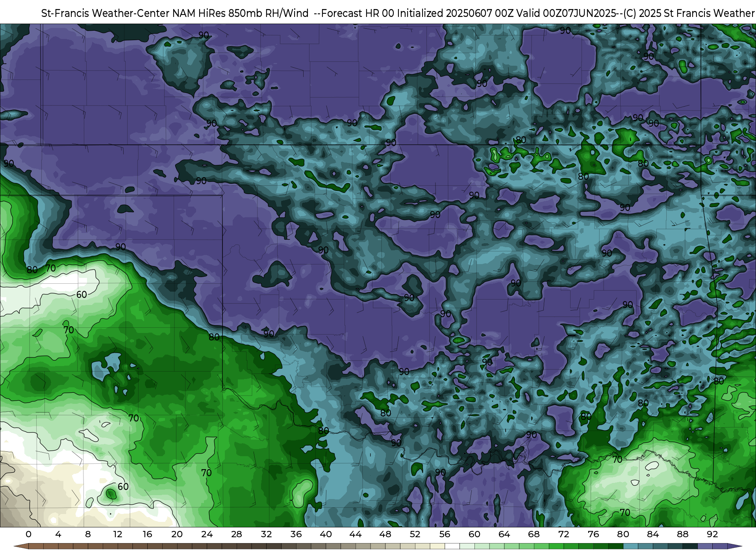Pick the legend value 24
Image resolution: width=756 pixels, height=551 pixels.
pos(207,534)
